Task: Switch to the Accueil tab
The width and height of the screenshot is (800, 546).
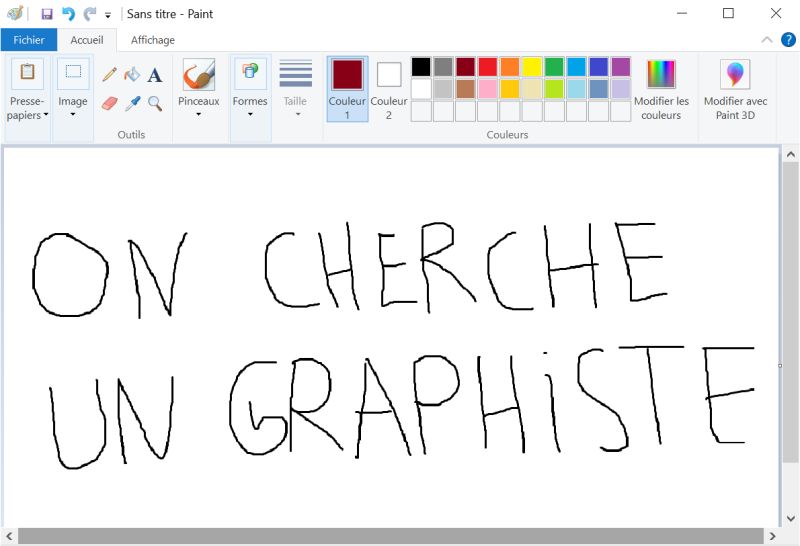Action: pyautogui.click(x=87, y=40)
